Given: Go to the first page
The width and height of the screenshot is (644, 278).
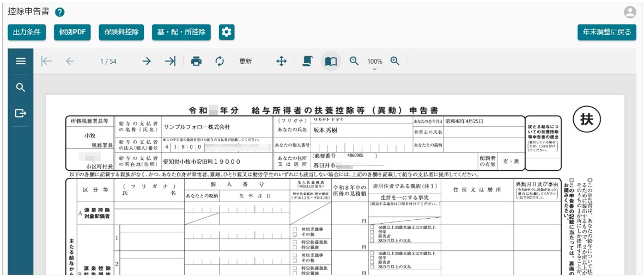Looking at the screenshot, I should click(46, 61).
